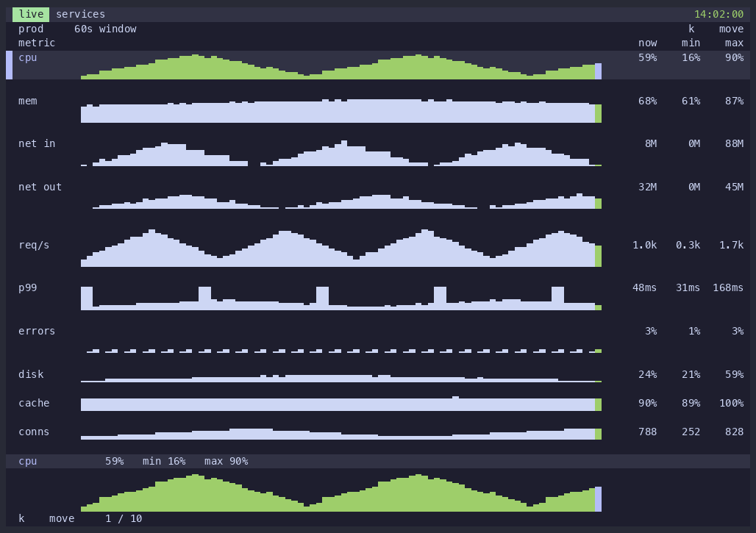Click the max column header
Viewport: 756px width, 533px height.
click(x=734, y=43)
